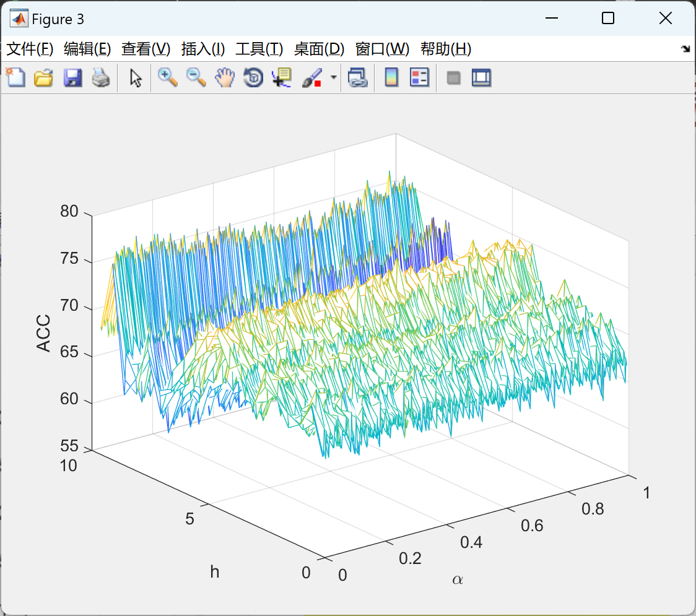Open the 窗口(W) menu
Screen dimensions: 696x616
coord(382,49)
